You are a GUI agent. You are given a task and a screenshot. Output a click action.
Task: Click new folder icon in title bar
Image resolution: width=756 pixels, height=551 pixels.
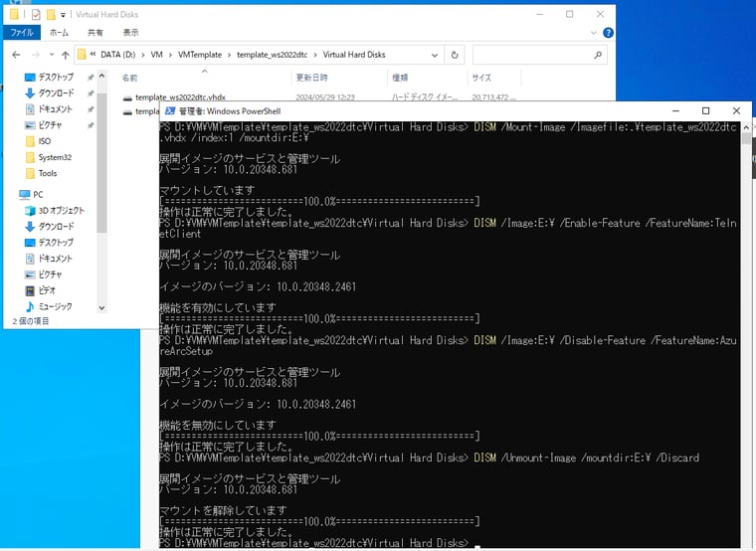coord(51,15)
